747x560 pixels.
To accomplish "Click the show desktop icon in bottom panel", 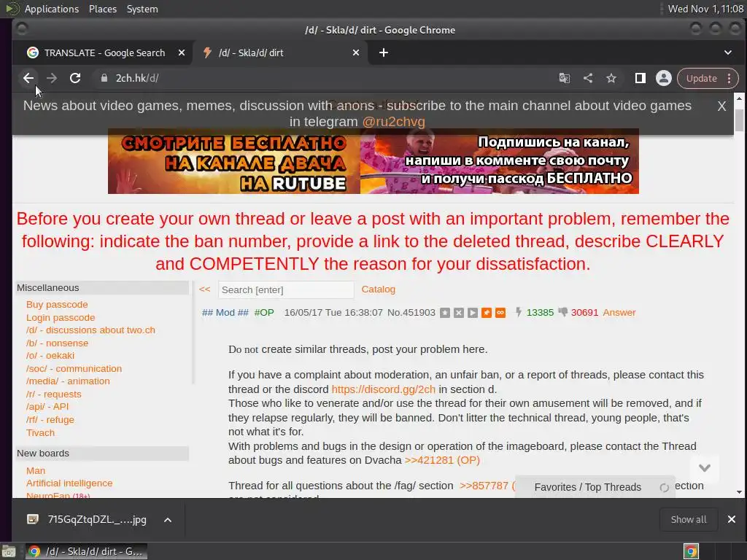I will pos(9,552).
